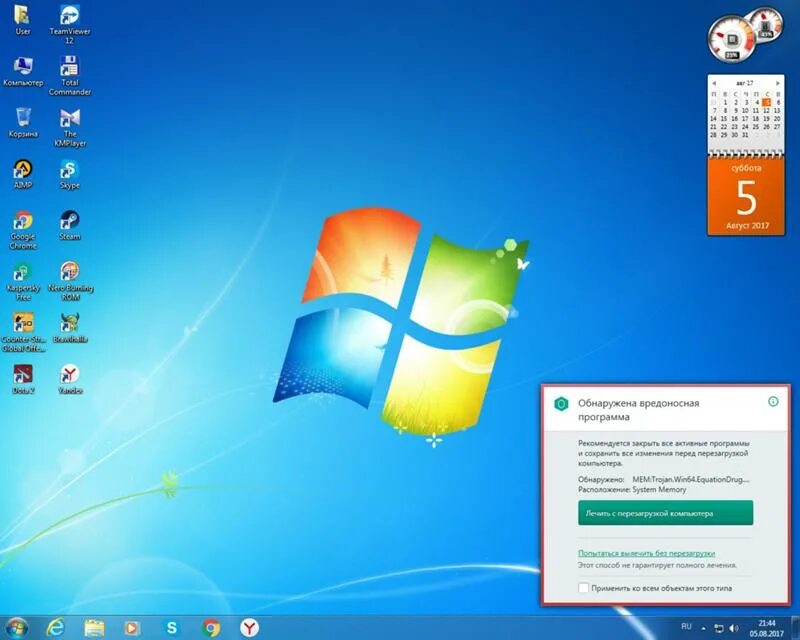Select the Nero Burning ROM shortcut
Screen dimensions: 800x640
pyautogui.click(x=70, y=281)
